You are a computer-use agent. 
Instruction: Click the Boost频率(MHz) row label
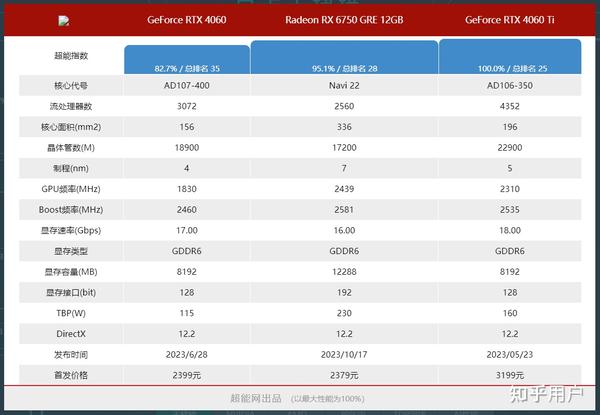71,210
